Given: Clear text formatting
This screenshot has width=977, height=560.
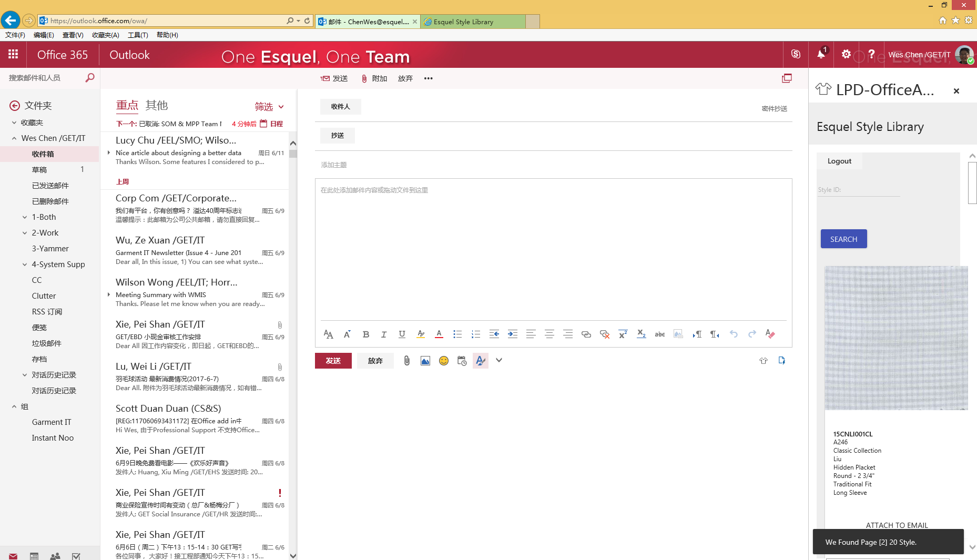Looking at the screenshot, I should [770, 334].
